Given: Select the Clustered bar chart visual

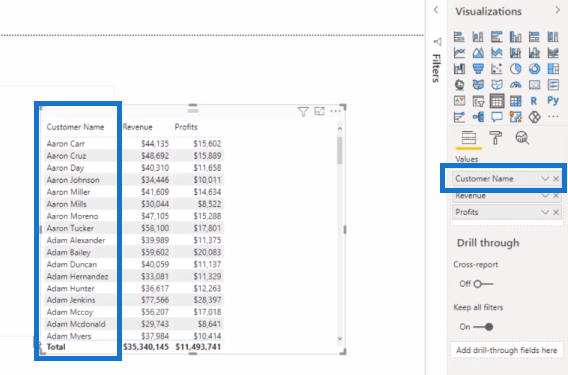Looking at the screenshot, I should coord(497,37).
